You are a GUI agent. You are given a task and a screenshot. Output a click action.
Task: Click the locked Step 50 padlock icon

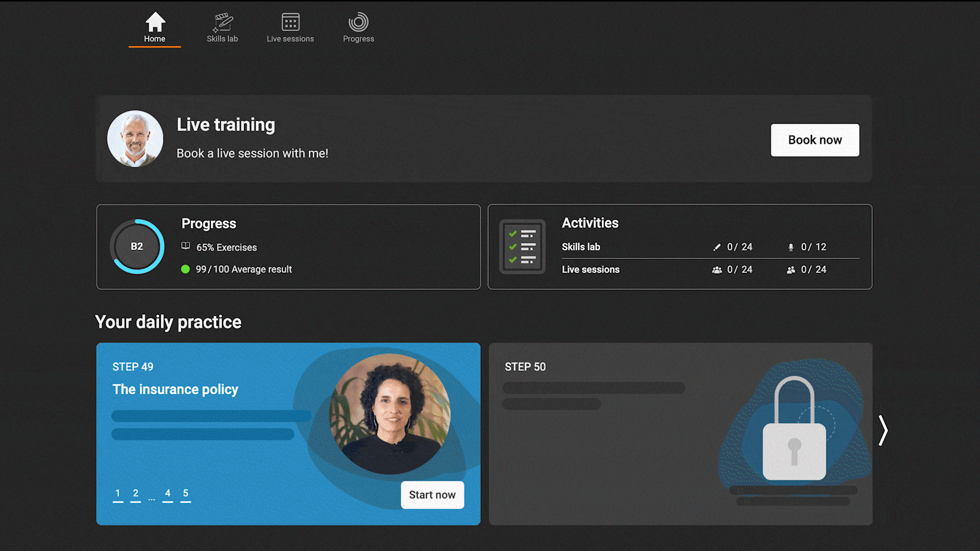(x=794, y=430)
